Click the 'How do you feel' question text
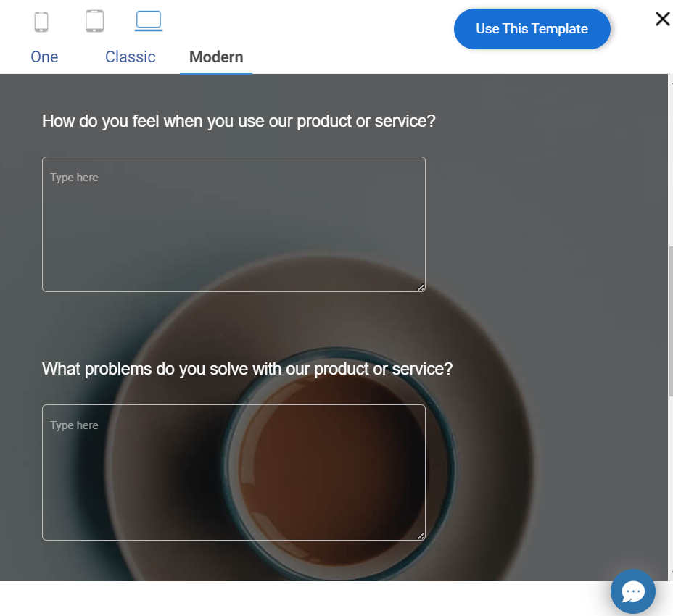673x616 pixels. [x=239, y=122]
